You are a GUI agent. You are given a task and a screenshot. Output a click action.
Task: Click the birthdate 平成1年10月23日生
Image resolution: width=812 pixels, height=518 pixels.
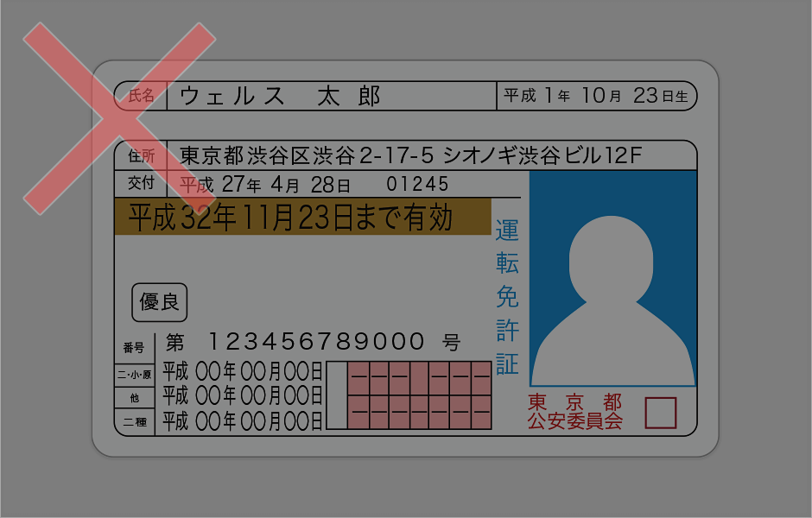pyautogui.click(x=596, y=96)
